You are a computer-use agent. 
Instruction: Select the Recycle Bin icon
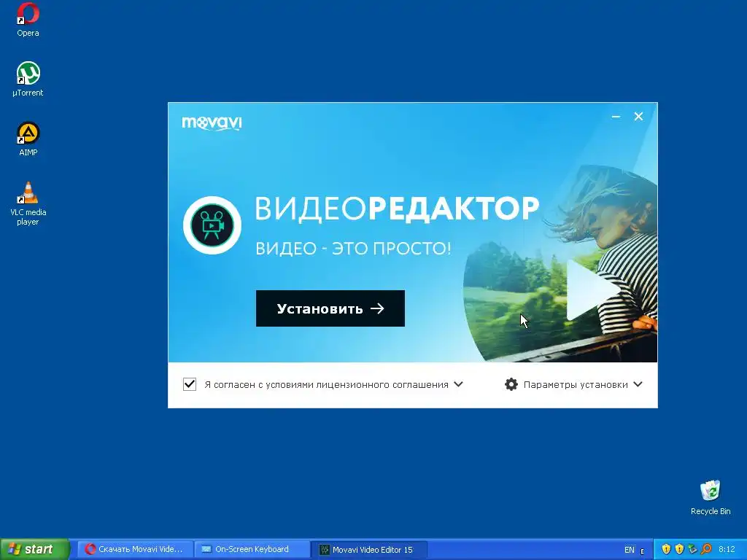pos(711,497)
